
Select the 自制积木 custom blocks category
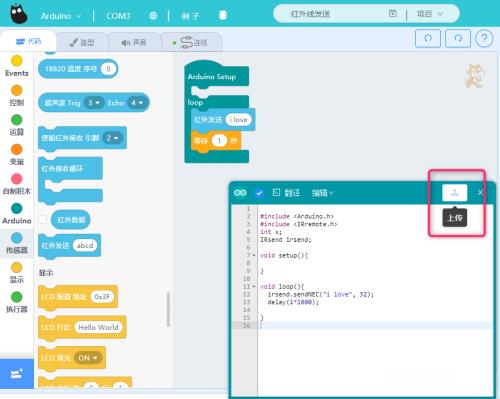pos(17,184)
